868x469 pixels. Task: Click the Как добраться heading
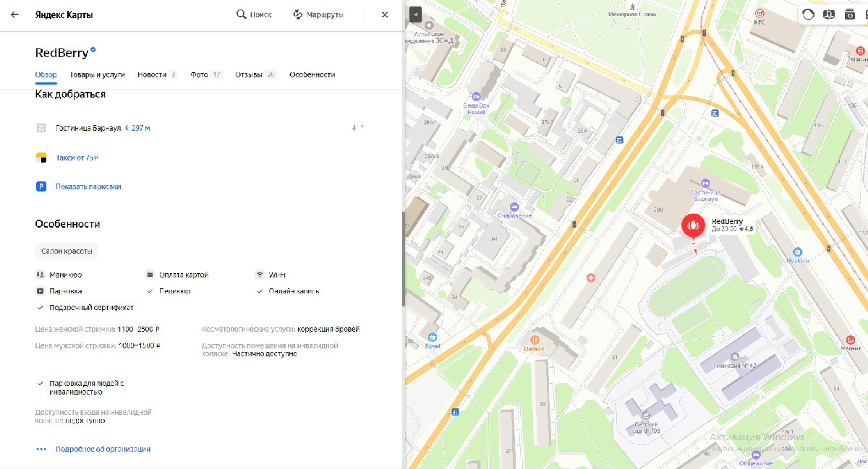pos(70,95)
